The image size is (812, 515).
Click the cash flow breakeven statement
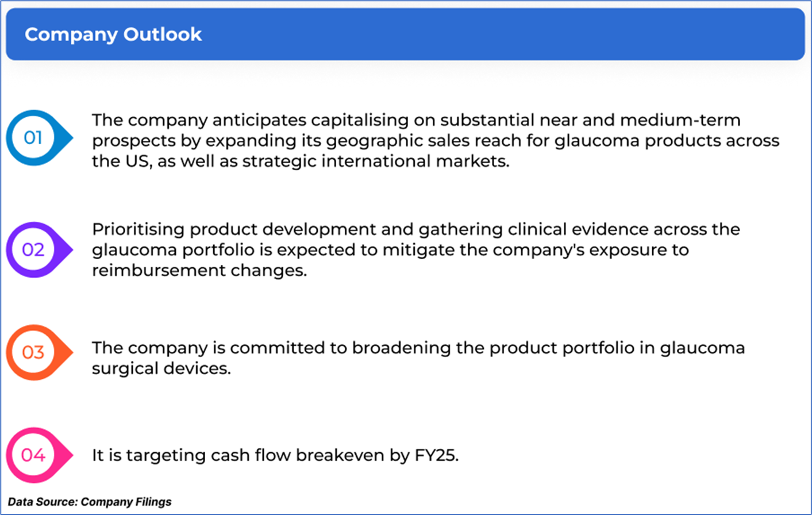[x=275, y=456]
